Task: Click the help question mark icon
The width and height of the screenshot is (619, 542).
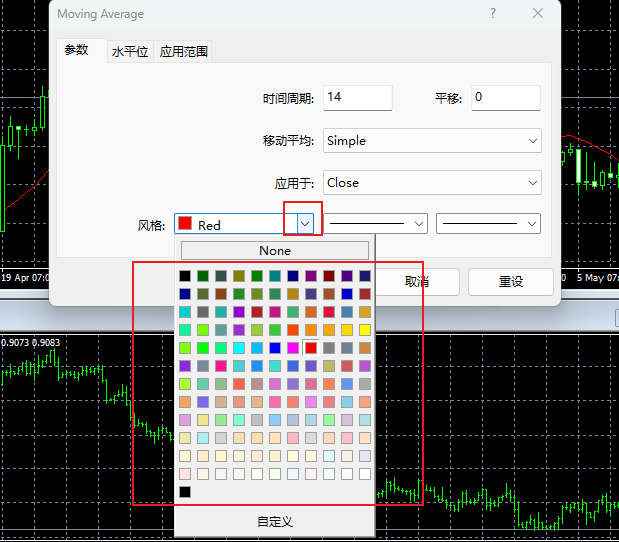Action: pyautogui.click(x=493, y=14)
